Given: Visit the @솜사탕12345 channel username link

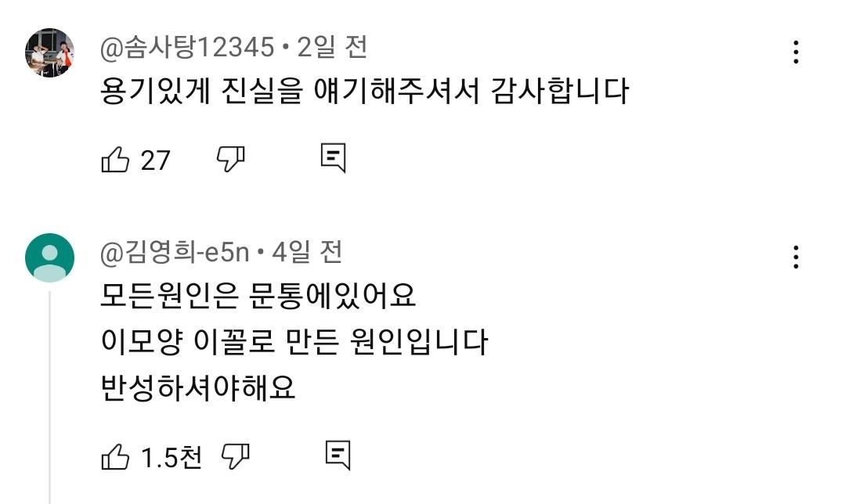Looking at the screenshot, I should click(187, 49).
